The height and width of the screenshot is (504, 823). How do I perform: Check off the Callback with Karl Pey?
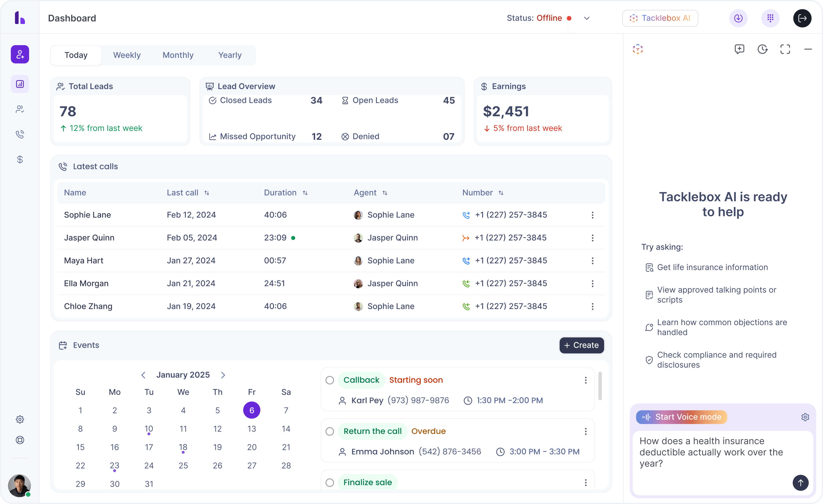pos(330,380)
